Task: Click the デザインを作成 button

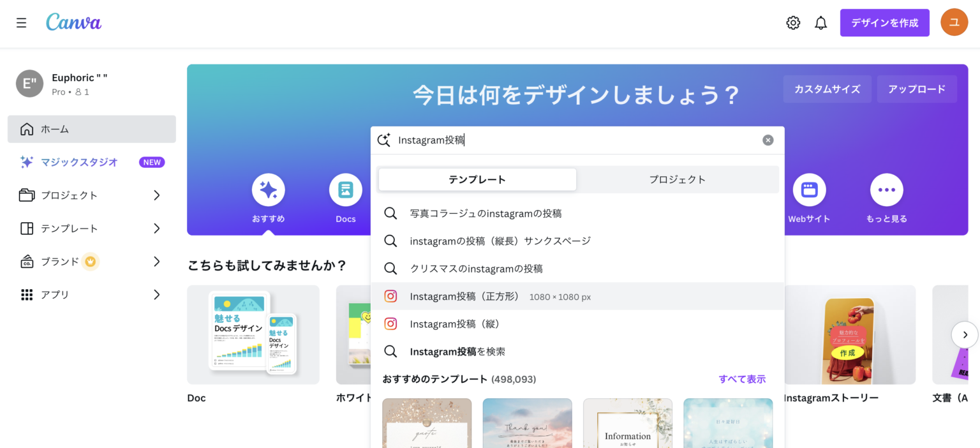Action: [x=885, y=22]
